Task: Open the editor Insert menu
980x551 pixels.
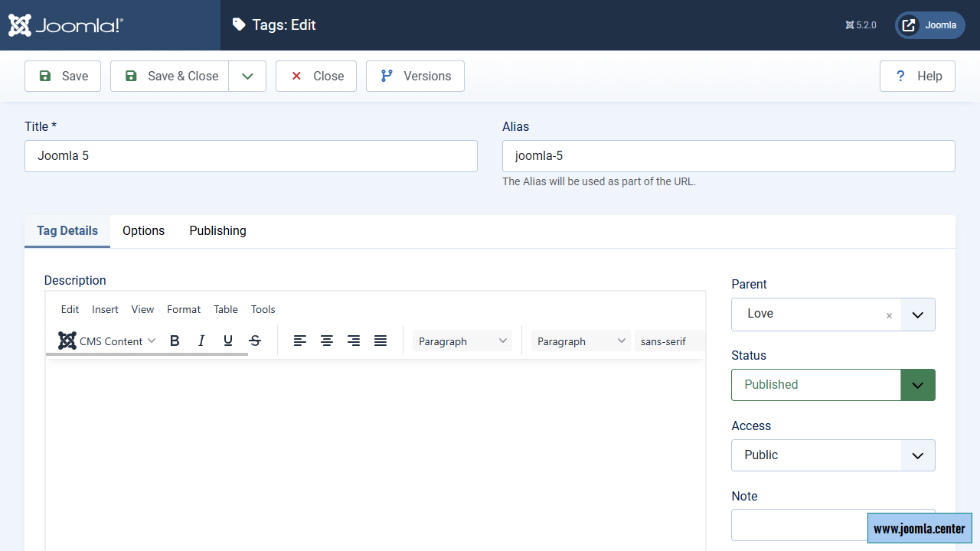Action: click(x=106, y=309)
